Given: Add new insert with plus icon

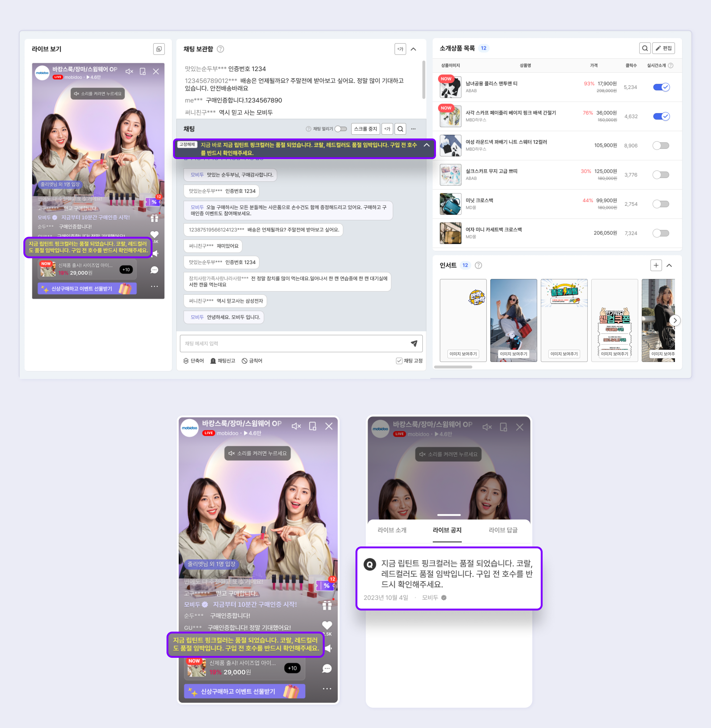Looking at the screenshot, I should [x=656, y=265].
